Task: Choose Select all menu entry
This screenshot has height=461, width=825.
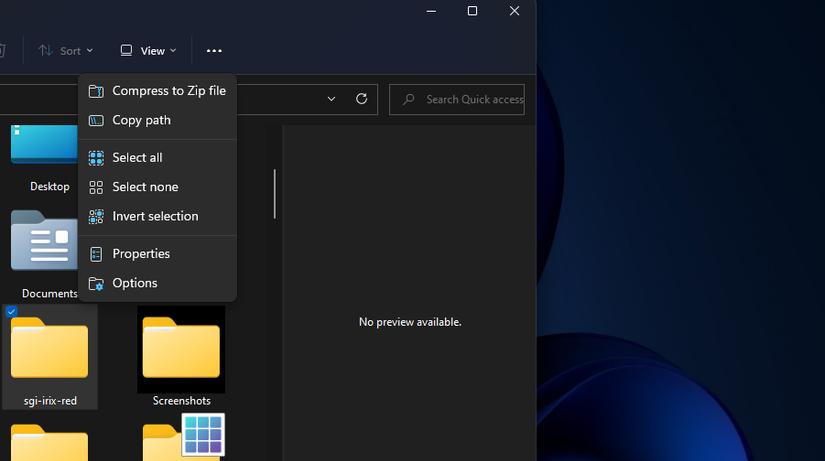Action: 157,158
